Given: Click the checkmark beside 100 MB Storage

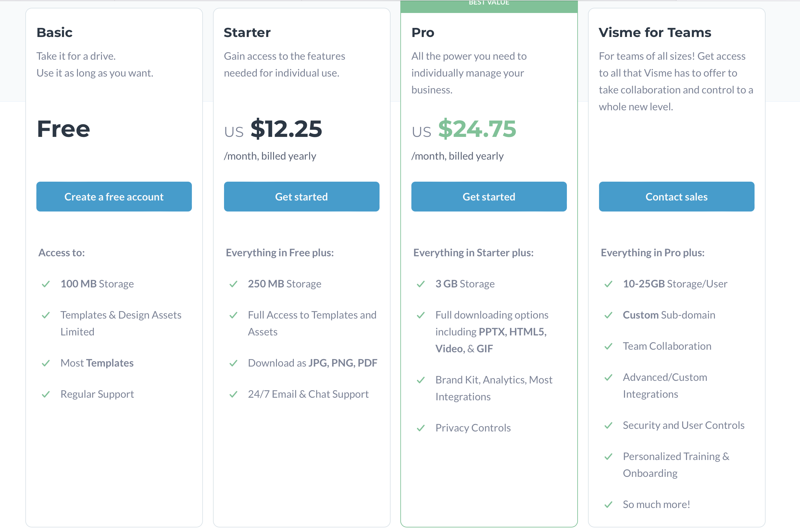Looking at the screenshot, I should pyautogui.click(x=46, y=284).
